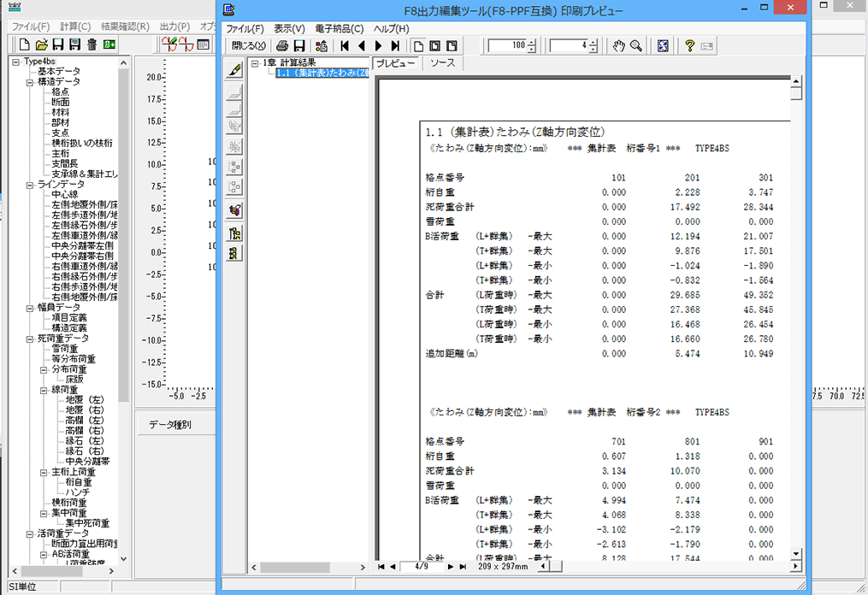
Task: Select 1.1 (集計表)たわみ tree item
Action: click(322, 73)
